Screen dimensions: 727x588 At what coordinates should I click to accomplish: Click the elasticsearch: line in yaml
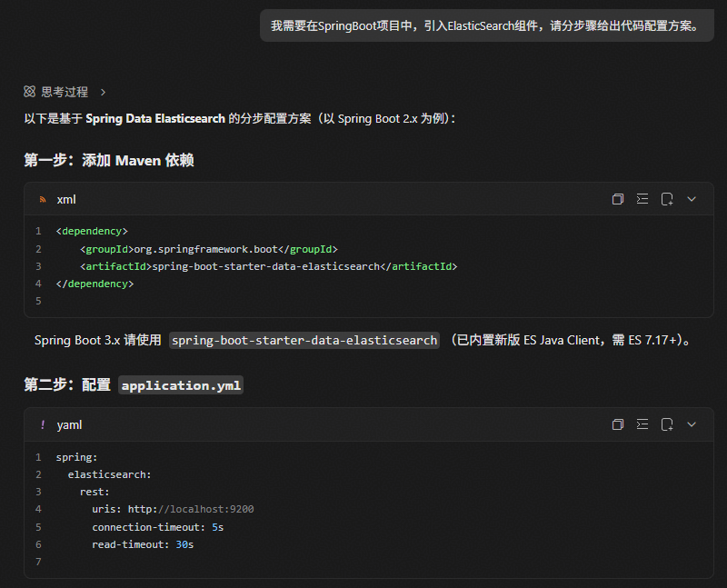point(109,474)
